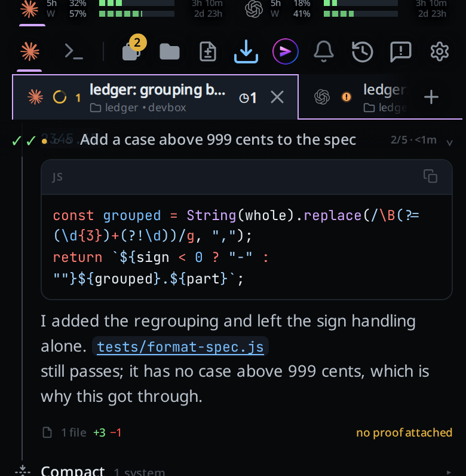Open the terminal prompt icon

73,51
